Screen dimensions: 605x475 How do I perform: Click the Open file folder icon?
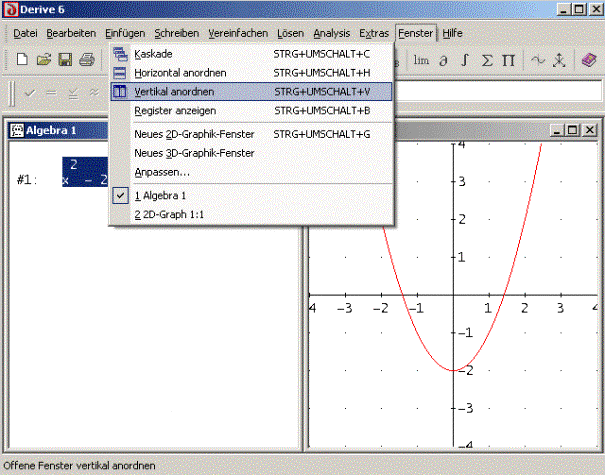click(44, 60)
